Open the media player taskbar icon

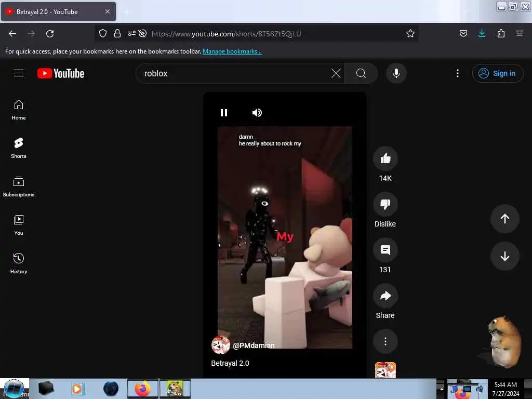coord(77,389)
